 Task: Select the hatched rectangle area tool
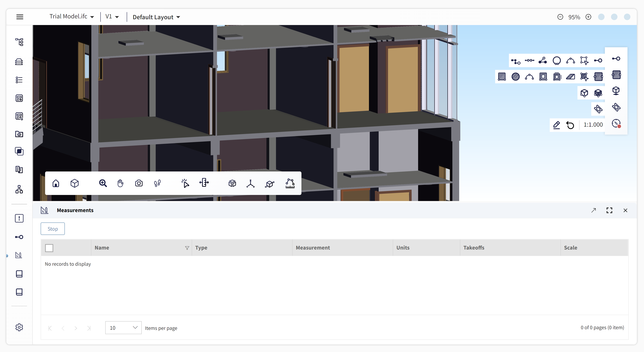(502, 77)
